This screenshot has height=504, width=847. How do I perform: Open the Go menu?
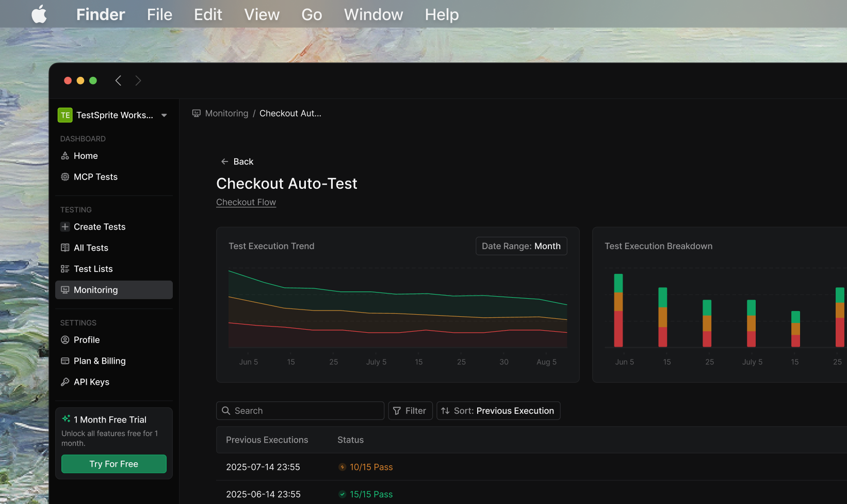[x=312, y=14]
